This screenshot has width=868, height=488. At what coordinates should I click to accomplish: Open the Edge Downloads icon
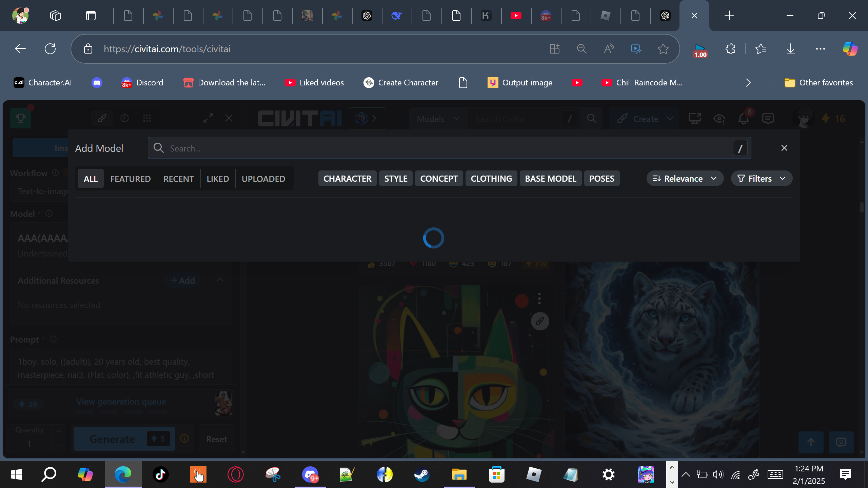point(790,49)
